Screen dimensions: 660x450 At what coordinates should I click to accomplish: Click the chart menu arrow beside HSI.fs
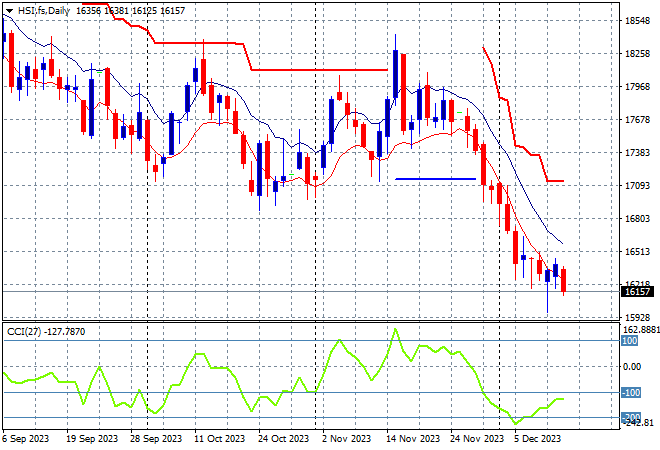[8, 8]
